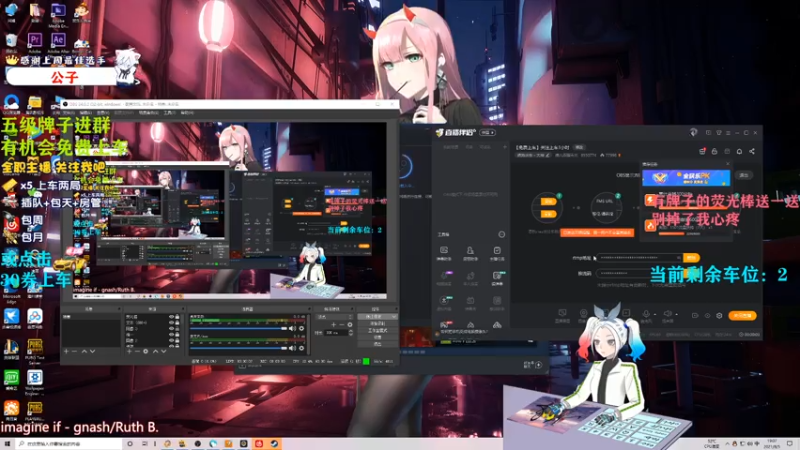Click Start Recording in OBS Controls
Screen dimensions: 800x450
pos(378,323)
